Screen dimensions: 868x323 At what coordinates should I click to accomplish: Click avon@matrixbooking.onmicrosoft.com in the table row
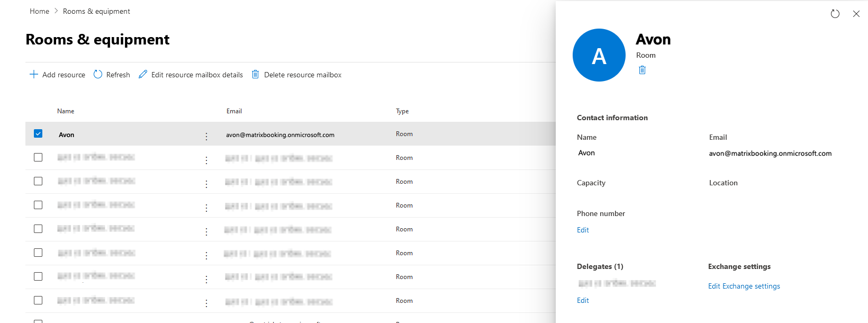pyautogui.click(x=280, y=135)
